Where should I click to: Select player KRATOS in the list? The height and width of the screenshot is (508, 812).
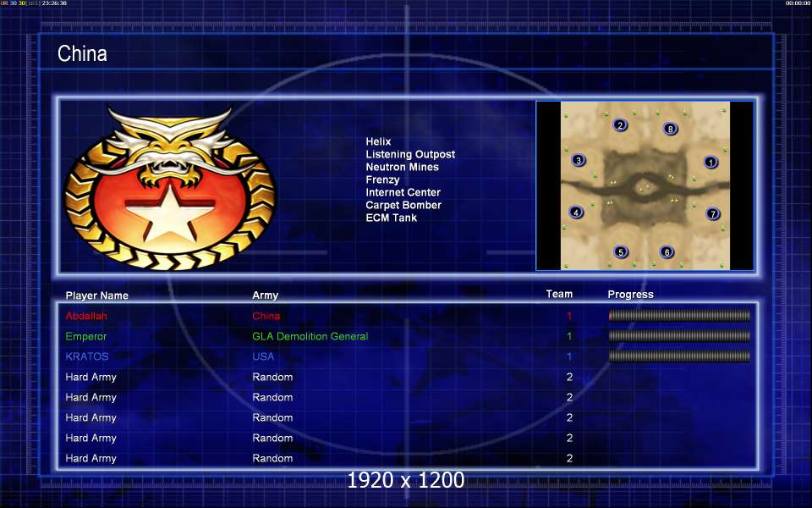[x=86, y=356]
